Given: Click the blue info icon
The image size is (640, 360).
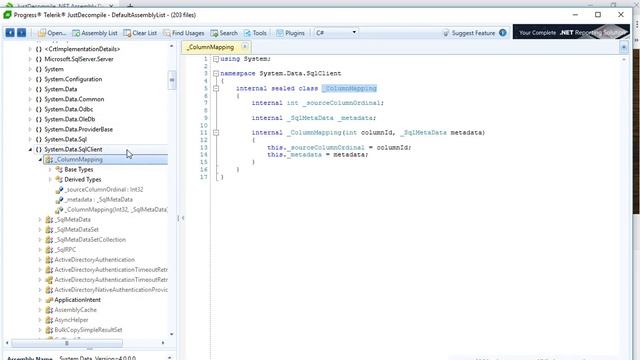Looking at the screenshot, I should point(503,33).
